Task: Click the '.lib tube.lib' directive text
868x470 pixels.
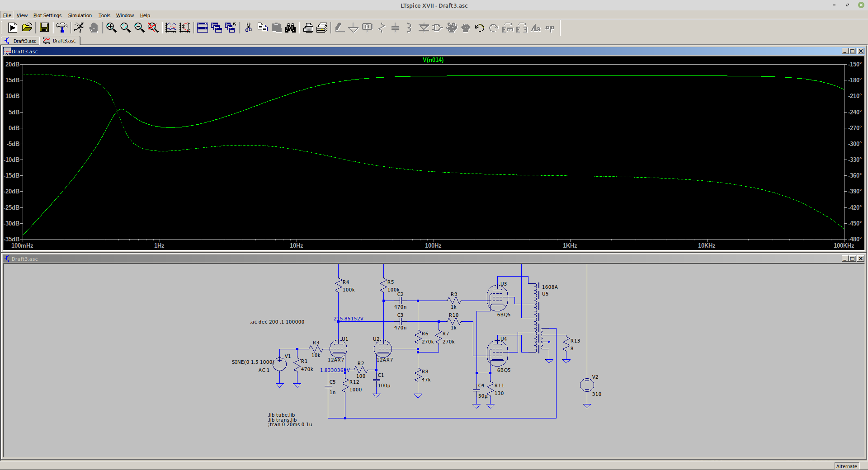Action: point(281,415)
